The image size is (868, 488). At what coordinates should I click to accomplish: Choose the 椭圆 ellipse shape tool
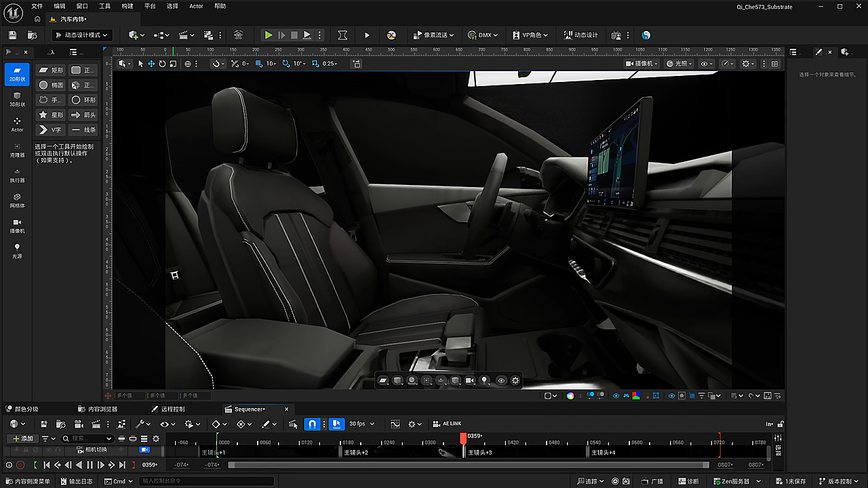point(51,85)
